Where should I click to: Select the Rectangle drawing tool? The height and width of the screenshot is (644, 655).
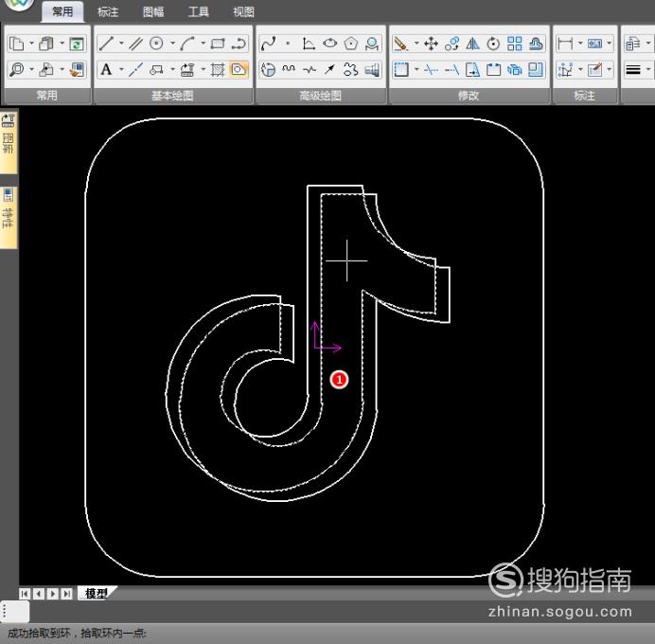(x=218, y=44)
